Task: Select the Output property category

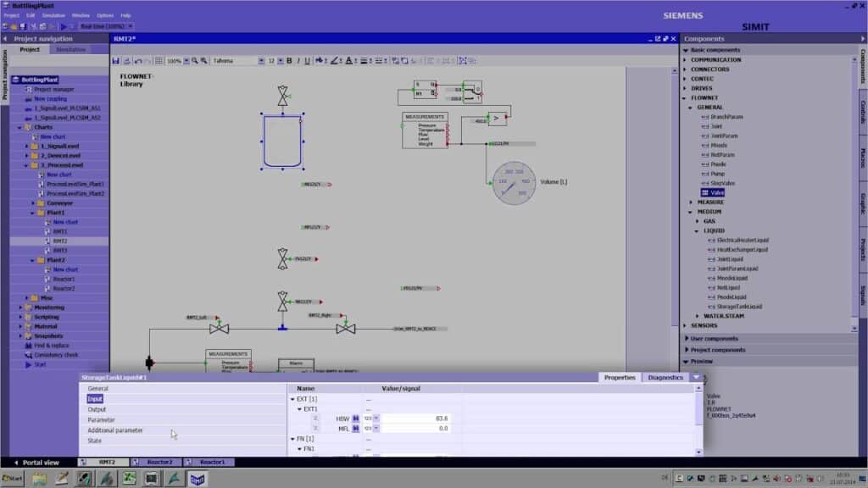Action: (97, 409)
